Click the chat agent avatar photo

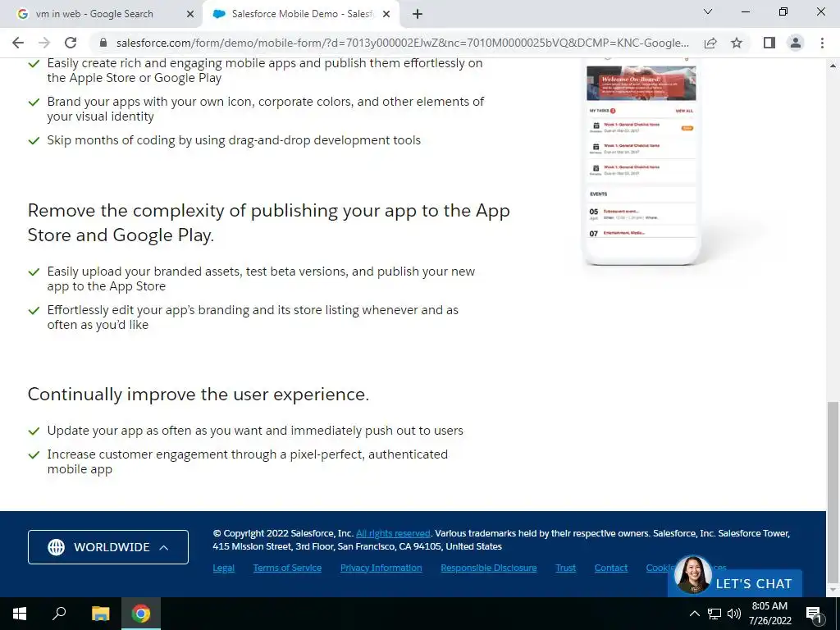coord(692,575)
